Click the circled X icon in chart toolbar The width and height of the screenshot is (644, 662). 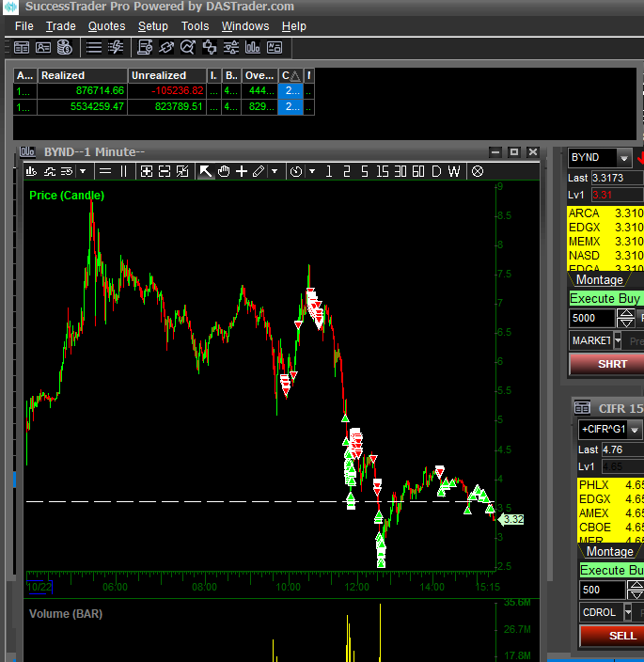(x=478, y=171)
